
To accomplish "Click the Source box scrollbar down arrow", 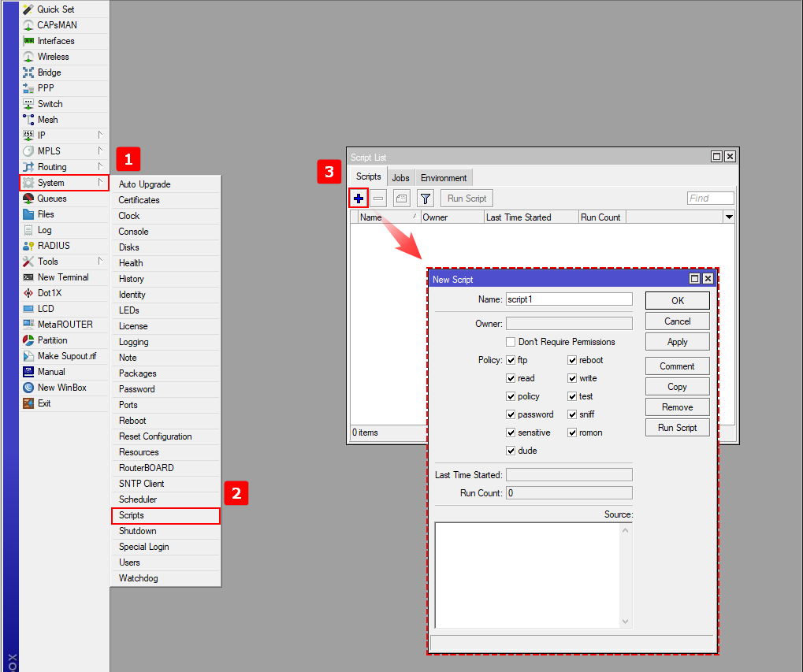I will (626, 622).
